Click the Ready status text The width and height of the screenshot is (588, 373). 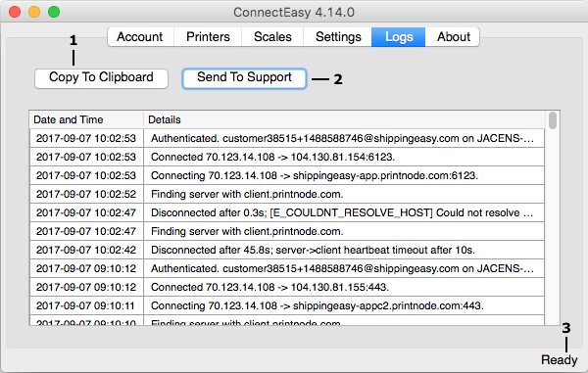click(560, 360)
